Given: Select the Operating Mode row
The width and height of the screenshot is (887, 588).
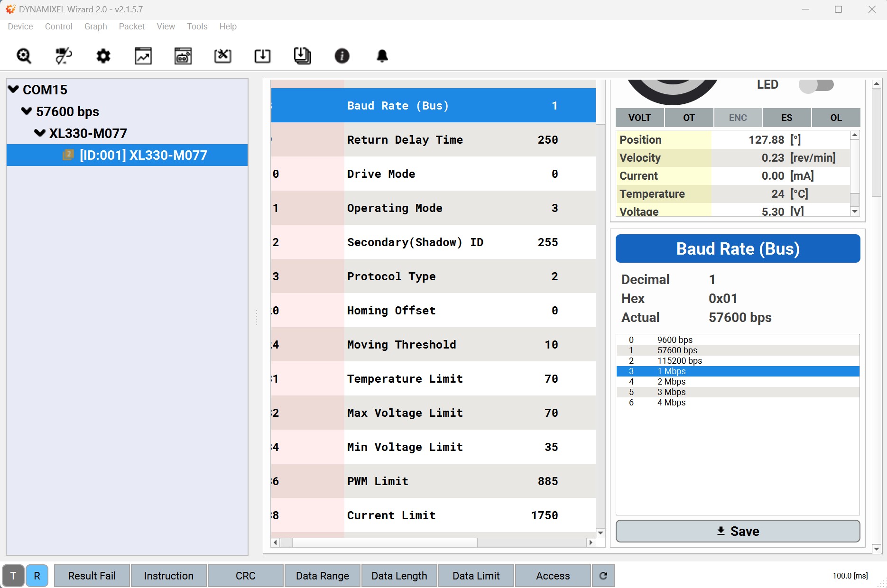Looking at the screenshot, I should point(434,208).
